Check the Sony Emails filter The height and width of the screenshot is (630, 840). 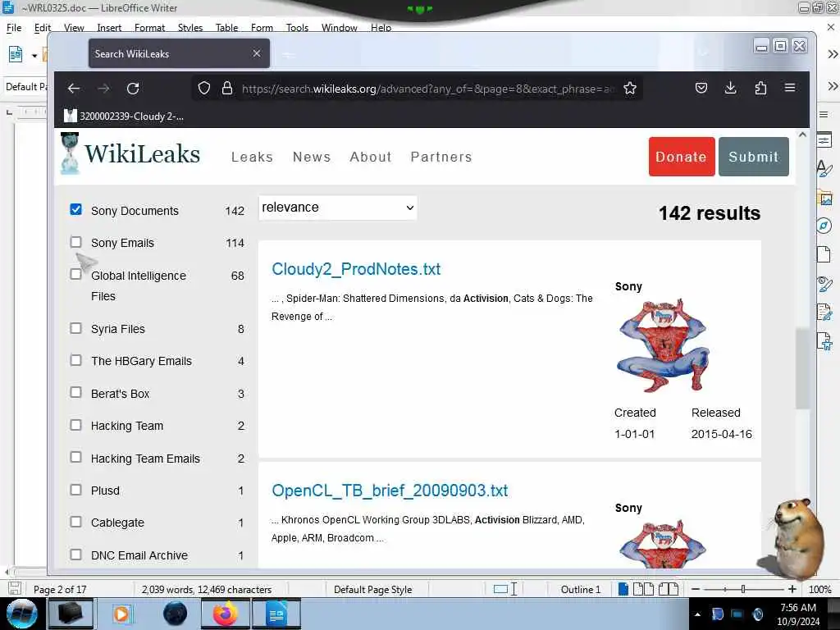pos(76,242)
